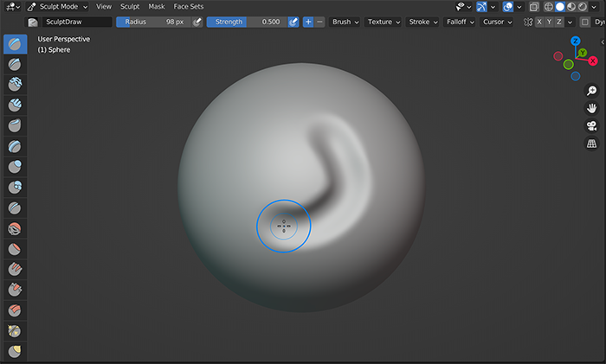Click the zoom magnifier viewport icon

pos(591,91)
